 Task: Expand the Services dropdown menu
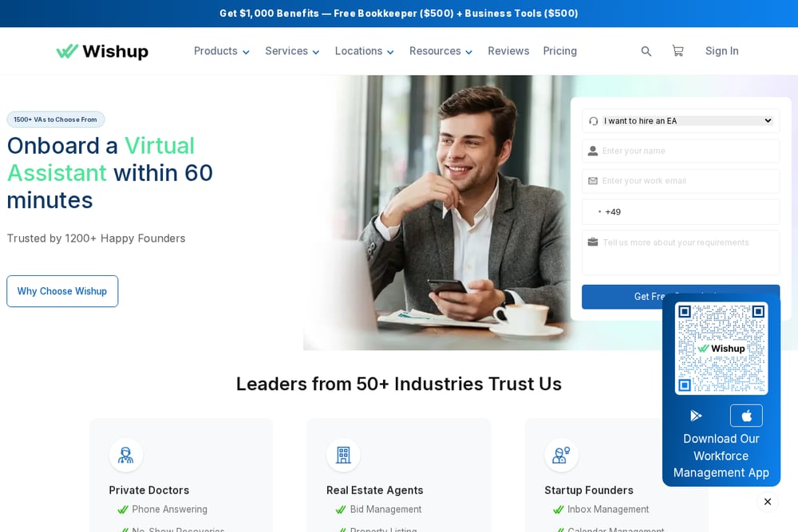click(x=292, y=51)
